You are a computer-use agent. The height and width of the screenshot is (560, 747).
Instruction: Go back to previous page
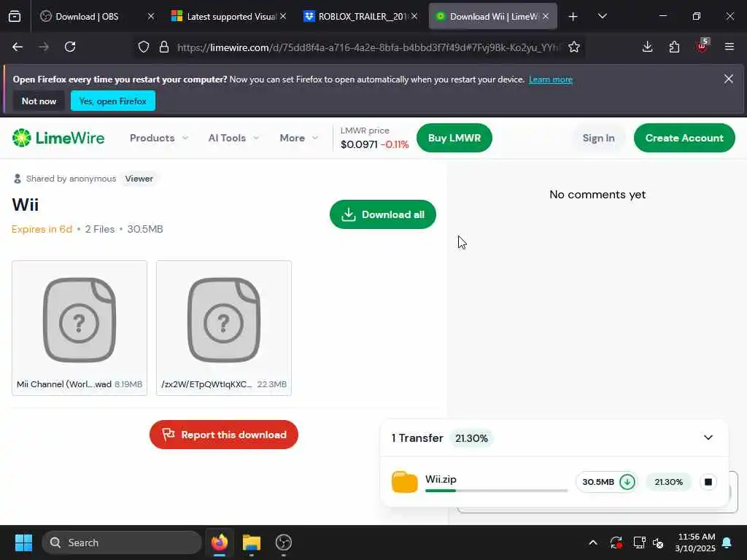(18, 47)
